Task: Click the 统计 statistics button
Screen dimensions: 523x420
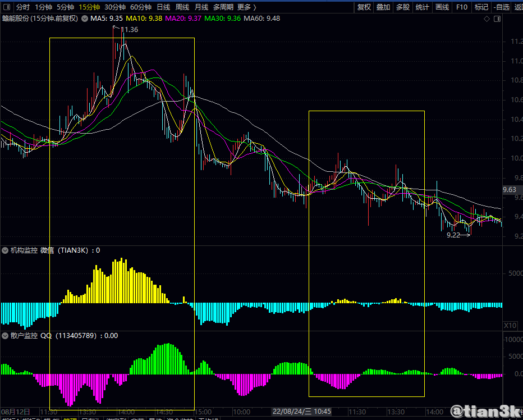Action: pos(422,7)
